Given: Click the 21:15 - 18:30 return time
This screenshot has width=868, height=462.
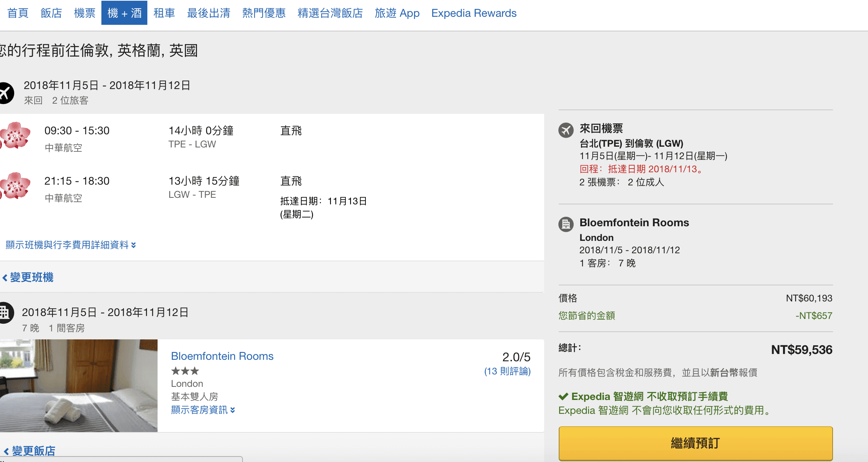Looking at the screenshot, I should click(x=77, y=181).
